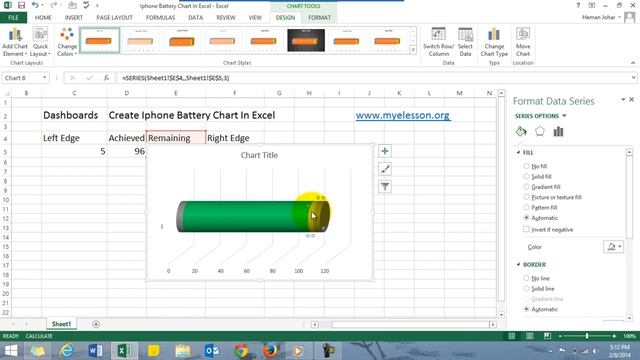The height and width of the screenshot is (360, 640).
Task: Apply the first chart style thumbnail
Action: pos(100,40)
